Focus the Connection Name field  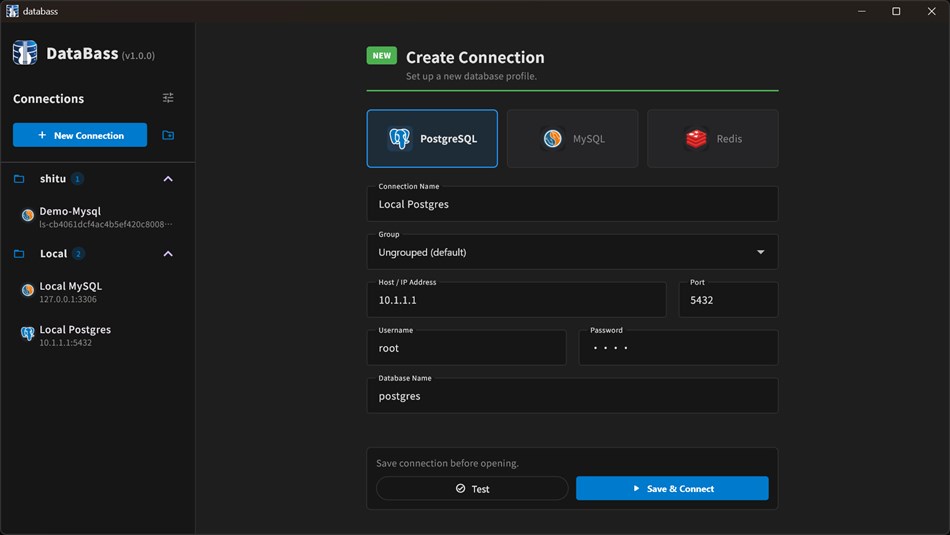573,204
